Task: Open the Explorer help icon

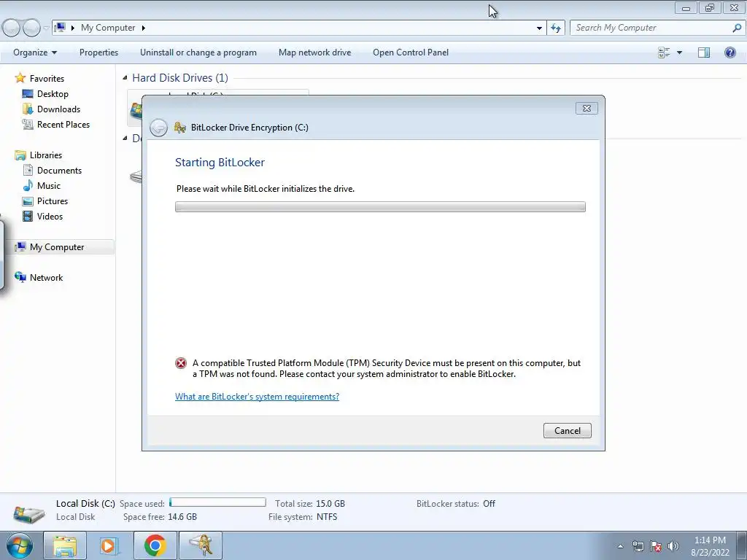Action: 729,52
